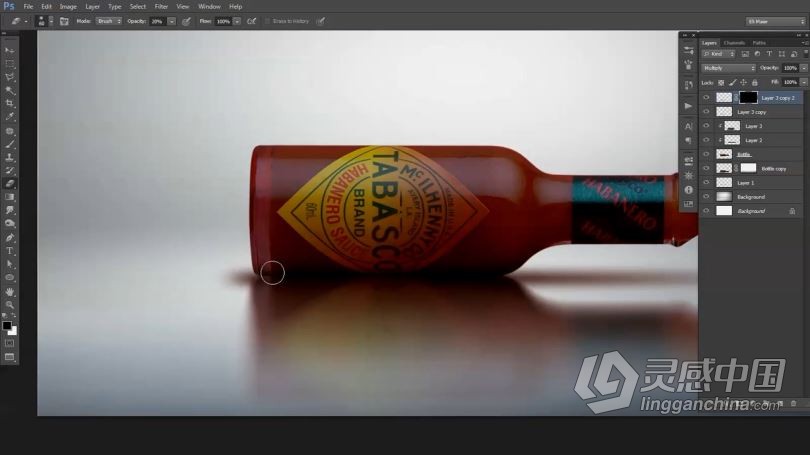This screenshot has height=455, width=810.
Task: Select the Clone Stamp tool
Action: [10, 158]
